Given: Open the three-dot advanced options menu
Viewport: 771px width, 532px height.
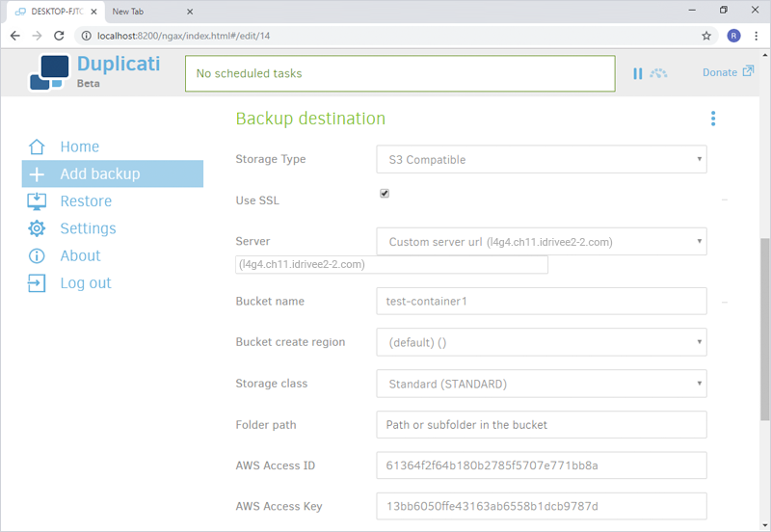Looking at the screenshot, I should [713, 119].
